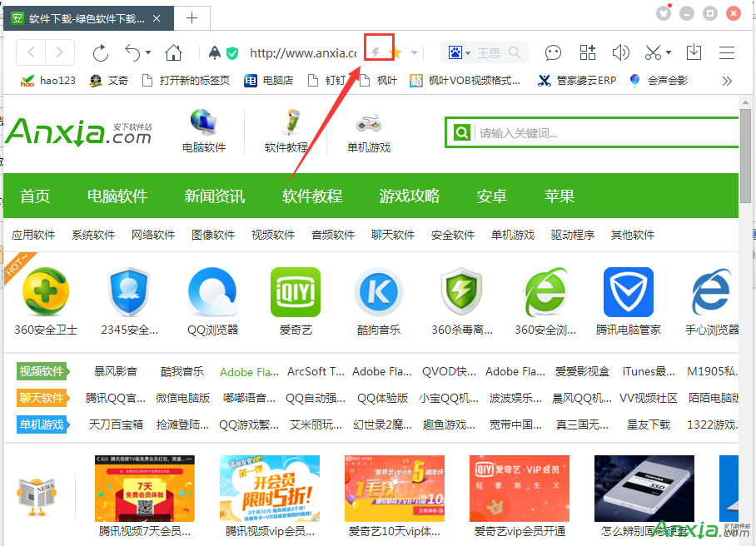Click the scissors screenshot tool

653,52
